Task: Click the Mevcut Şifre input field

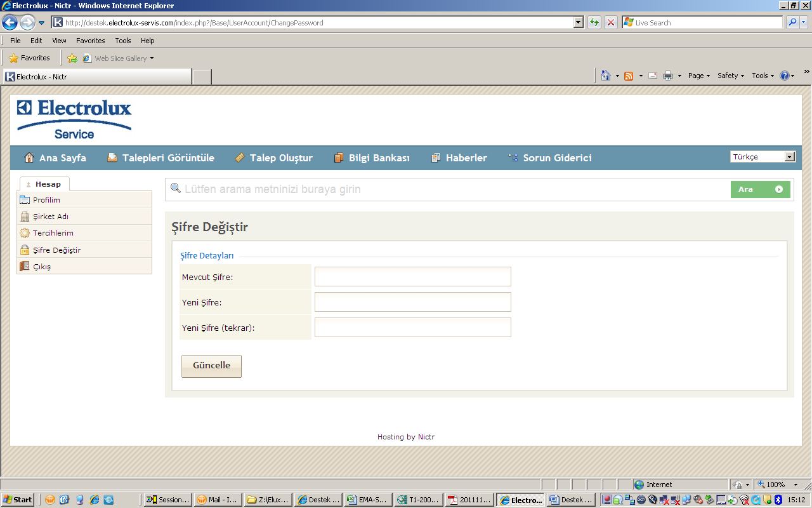Action: click(x=413, y=277)
